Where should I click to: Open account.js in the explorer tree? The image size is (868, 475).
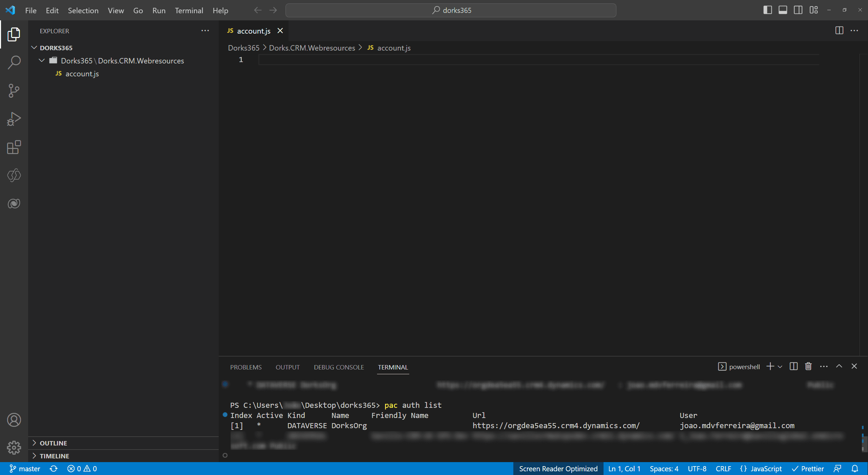tap(123, 74)
